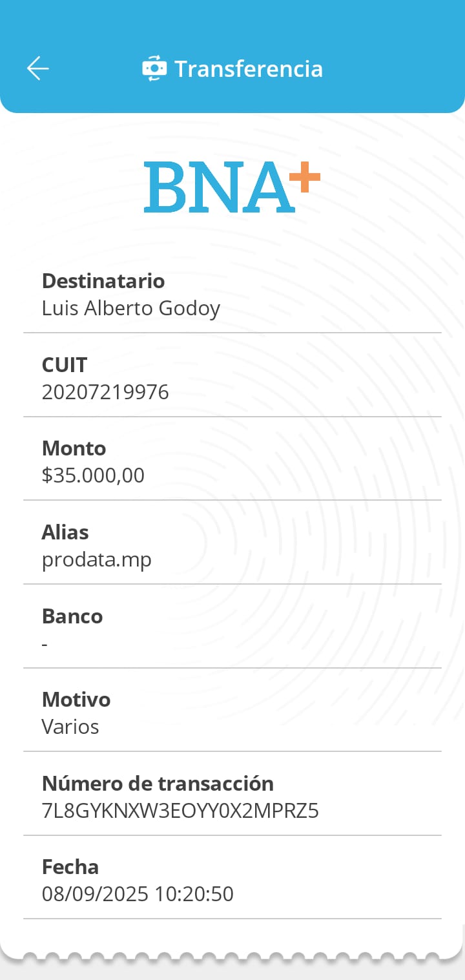Tap the back arrow icon
The image size is (465, 980).
click(x=38, y=68)
